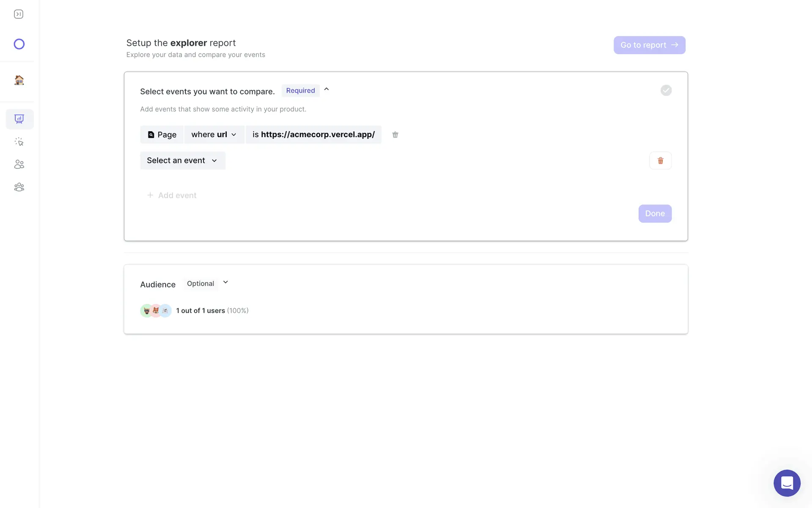Viewport: 812px width, 508px height.
Task: Remove the empty event row via red trash
Action: click(660, 160)
